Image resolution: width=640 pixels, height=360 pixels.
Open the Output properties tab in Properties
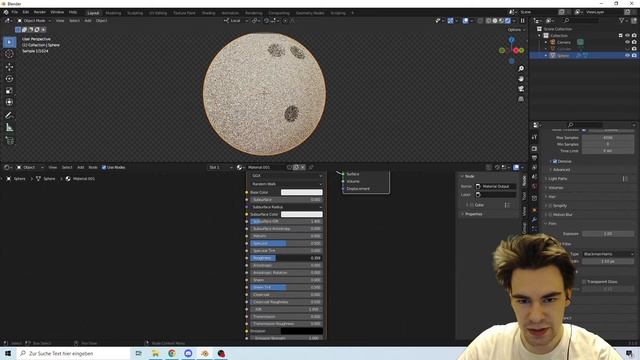tap(534, 158)
